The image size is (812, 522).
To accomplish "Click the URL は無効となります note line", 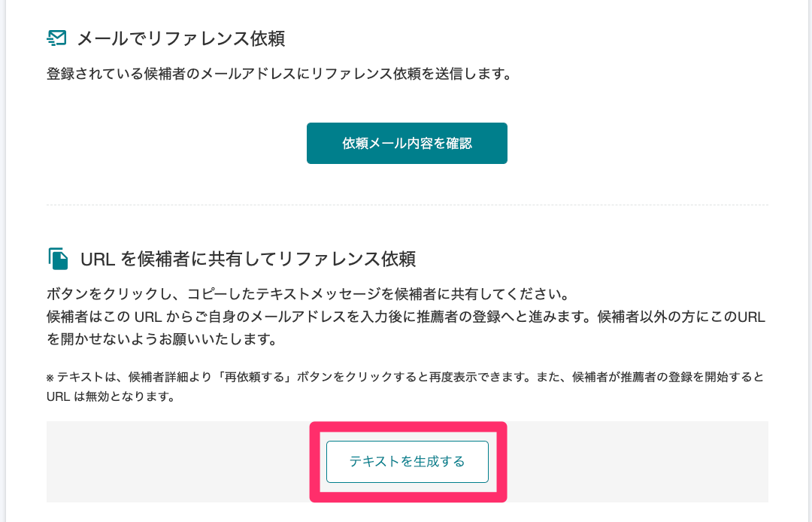I will click(x=111, y=396).
